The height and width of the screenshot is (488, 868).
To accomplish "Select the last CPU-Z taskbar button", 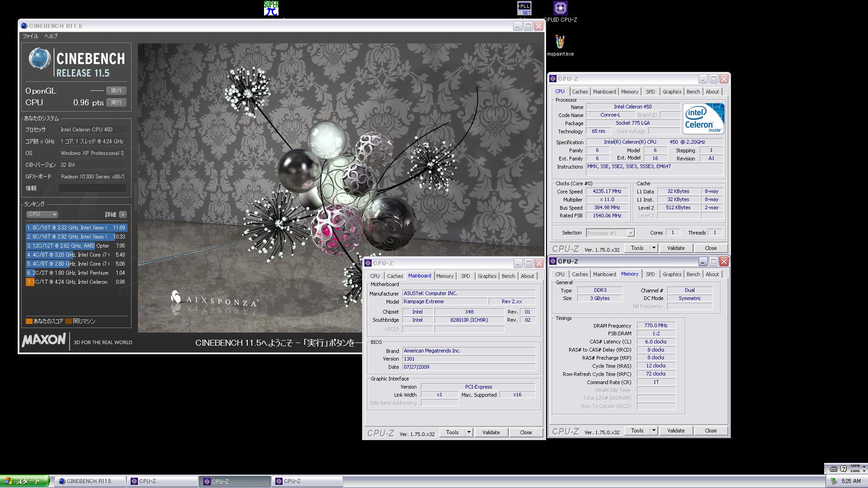I will (307, 481).
